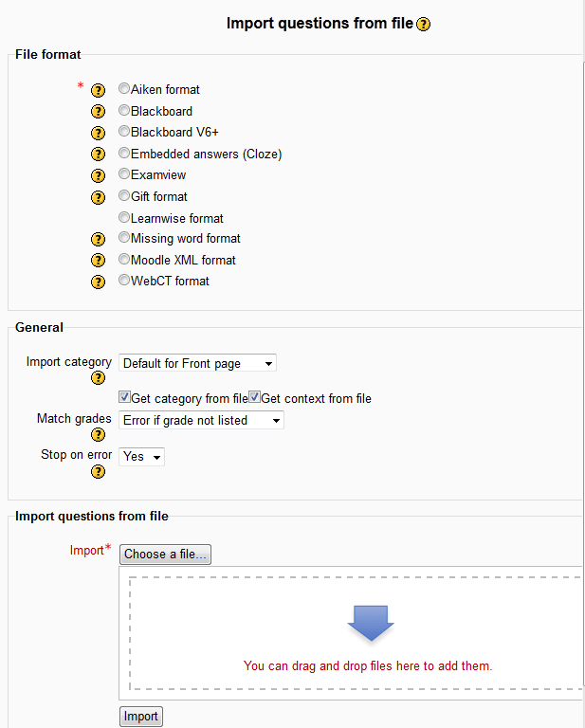Choose the Gift format option

tap(124, 196)
